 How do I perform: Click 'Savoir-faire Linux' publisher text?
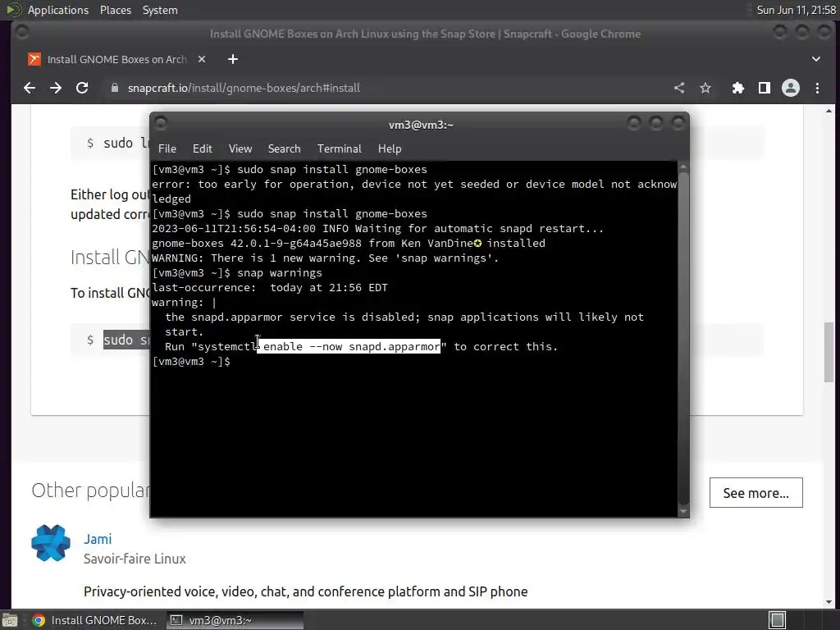[135, 559]
